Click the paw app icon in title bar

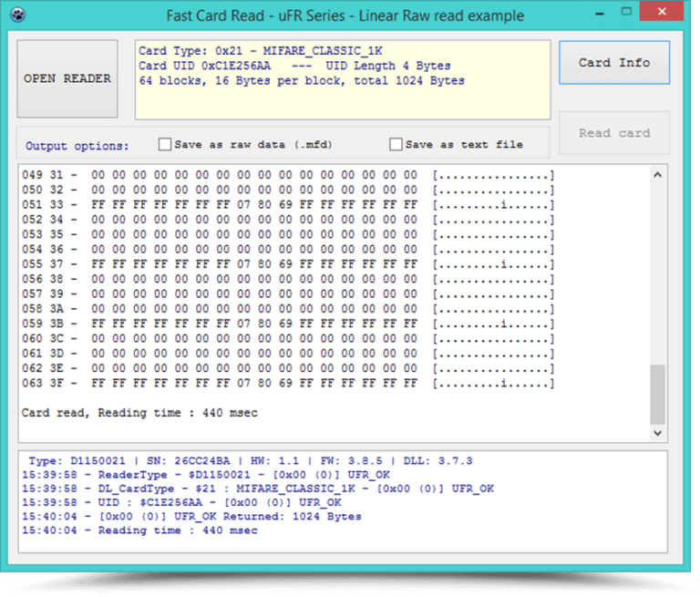17,15
